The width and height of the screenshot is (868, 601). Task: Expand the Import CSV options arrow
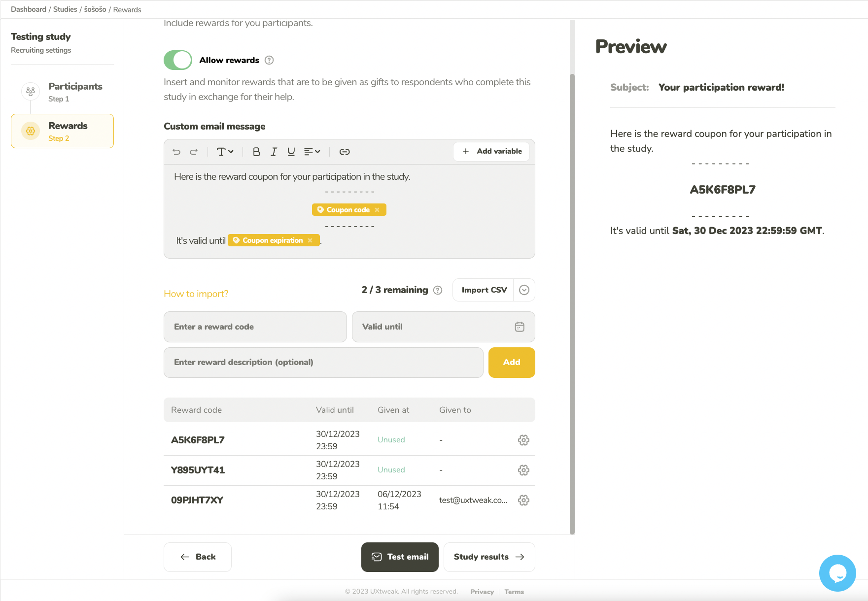point(524,290)
